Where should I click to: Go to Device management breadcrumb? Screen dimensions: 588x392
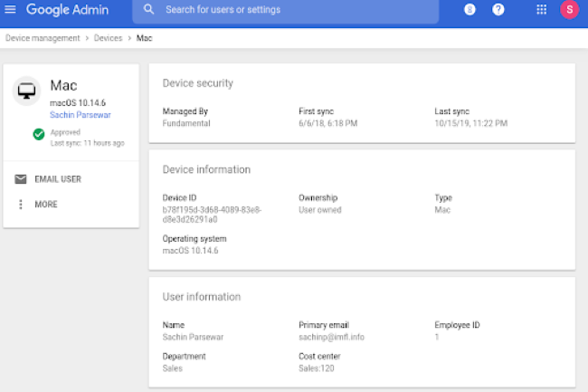tap(43, 38)
